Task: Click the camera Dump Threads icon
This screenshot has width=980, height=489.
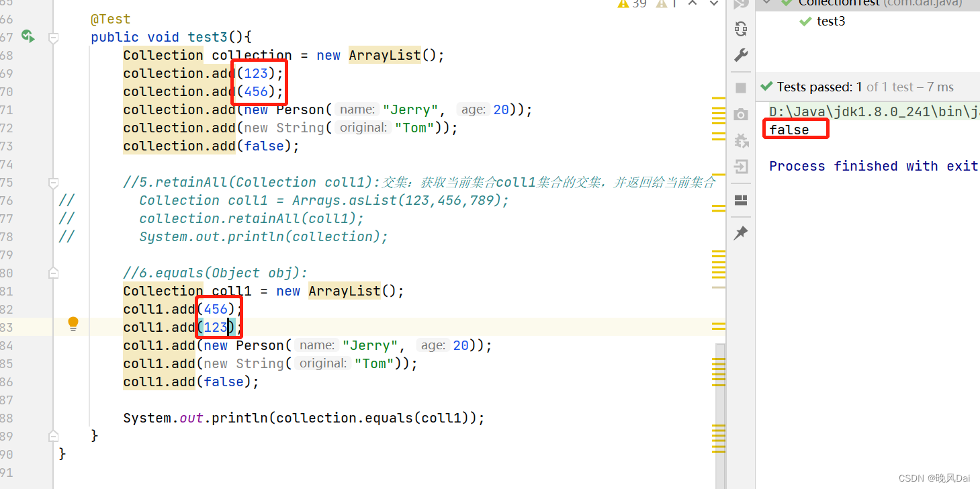Action: 741,114
